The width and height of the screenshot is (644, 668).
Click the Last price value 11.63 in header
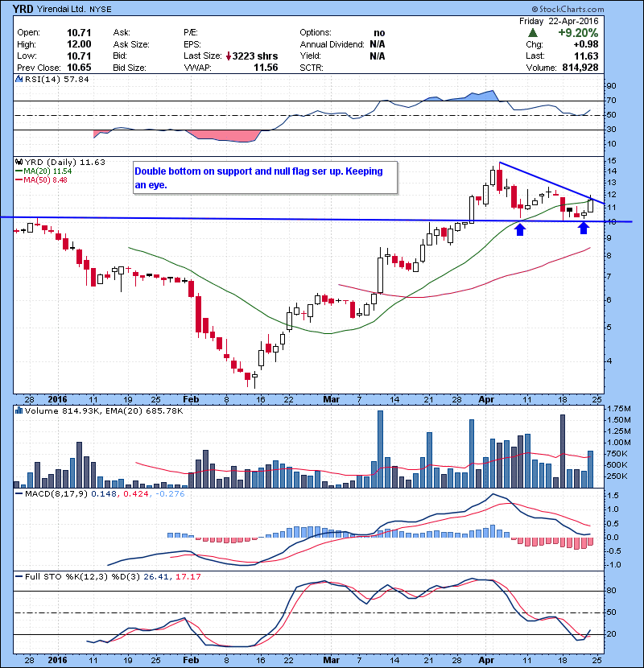click(x=586, y=56)
